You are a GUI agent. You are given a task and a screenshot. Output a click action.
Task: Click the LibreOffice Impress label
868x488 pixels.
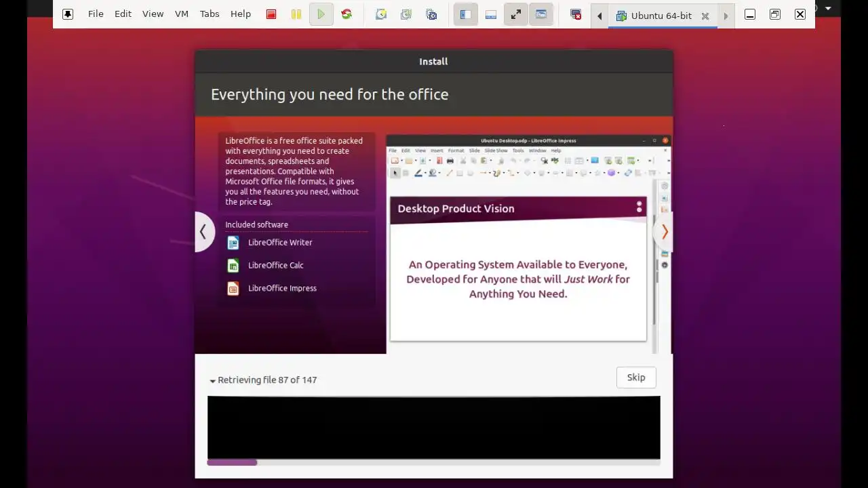click(282, 288)
